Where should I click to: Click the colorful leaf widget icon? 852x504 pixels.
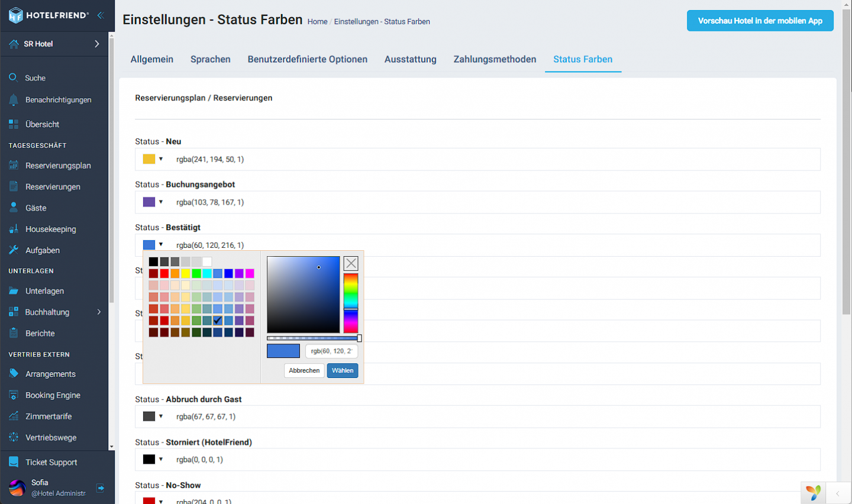814,492
